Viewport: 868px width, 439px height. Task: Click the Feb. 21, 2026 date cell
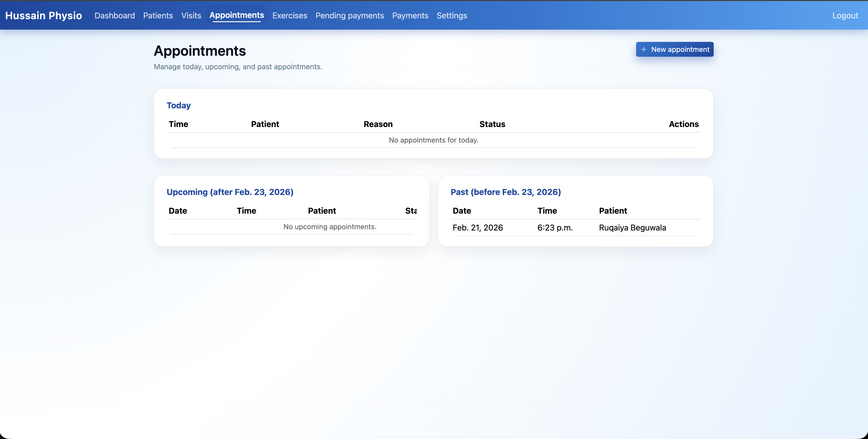pyautogui.click(x=478, y=228)
